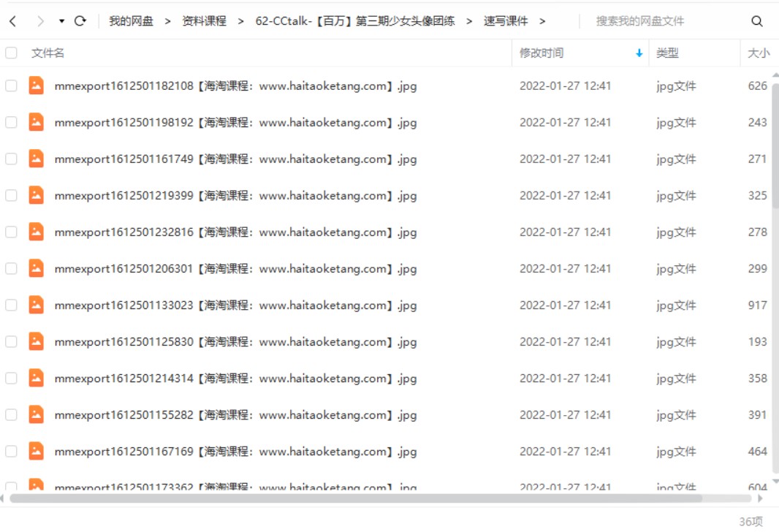Select file name mmexport1612501167169 jpg

coord(235,452)
